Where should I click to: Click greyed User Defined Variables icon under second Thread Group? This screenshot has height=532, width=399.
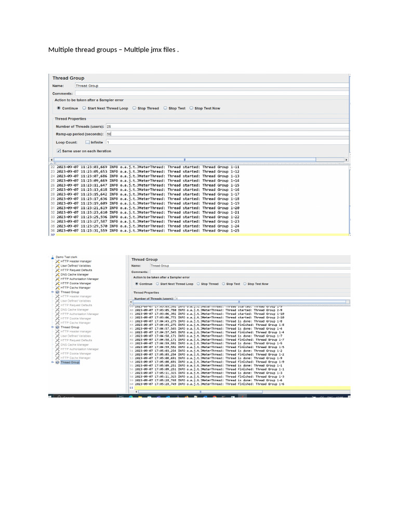click(x=57, y=336)
